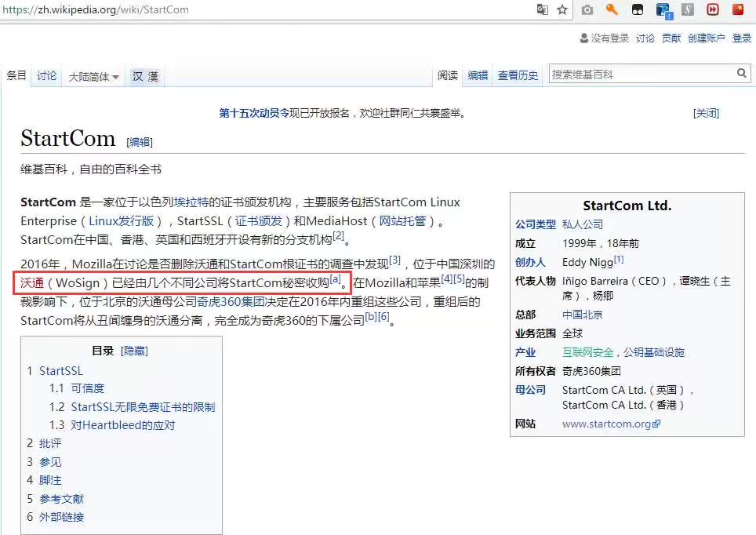Visit www.startcom.org external website
The height and width of the screenshot is (535, 756).
(x=611, y=424)
